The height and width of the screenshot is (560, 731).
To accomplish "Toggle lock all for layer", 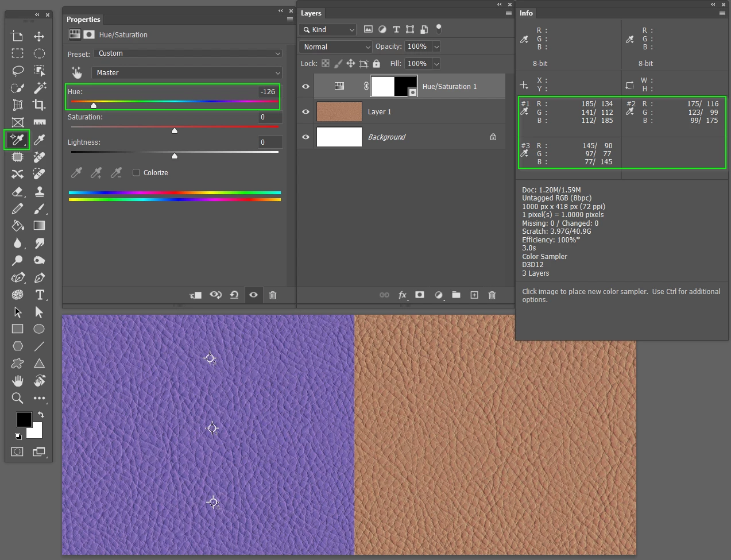I will click(377, 64).
